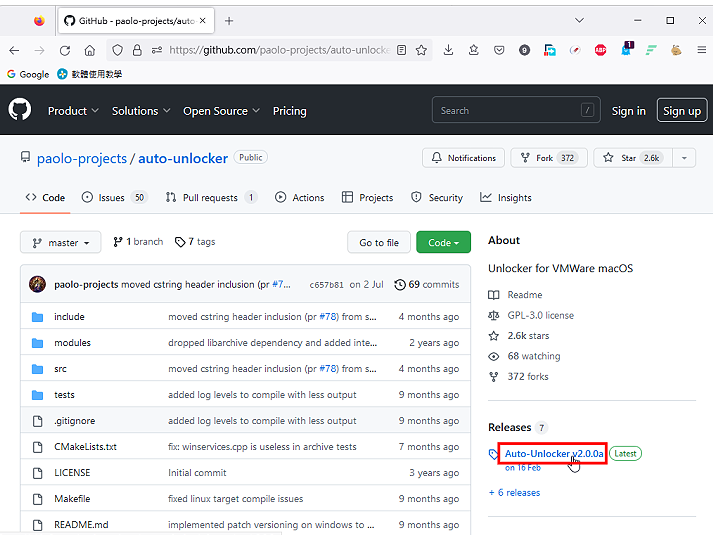The image size is (713, 535).
Task: Focus the GitHub search box
Action: tap(516, 110)
